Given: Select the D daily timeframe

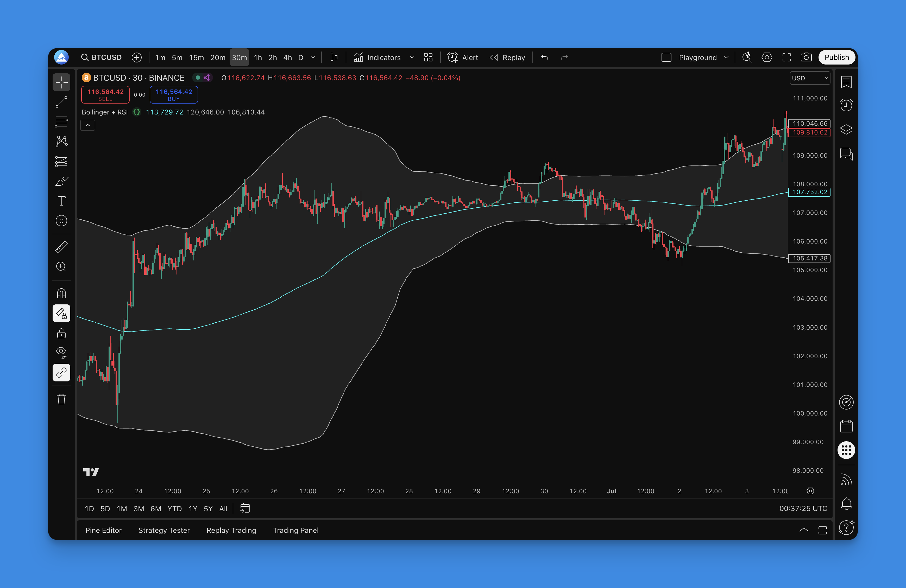Looking at the screenshot, I should [x=301, y=57].
